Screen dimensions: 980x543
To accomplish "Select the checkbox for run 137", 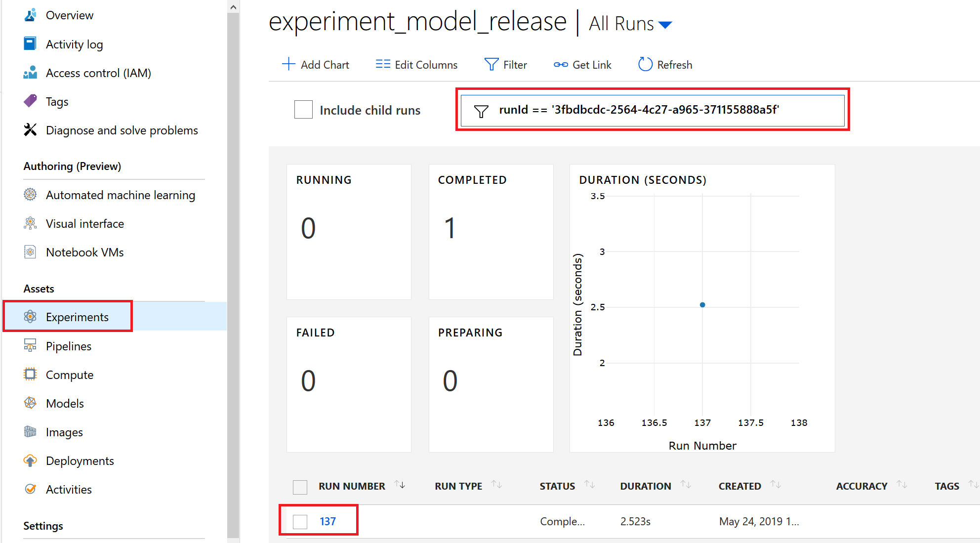I will 300,522.
